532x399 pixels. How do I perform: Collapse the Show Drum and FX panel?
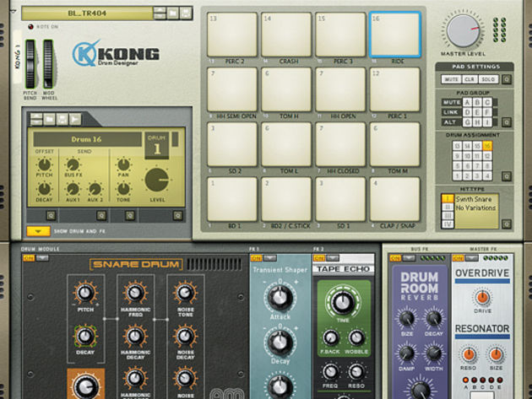(38, 231)
